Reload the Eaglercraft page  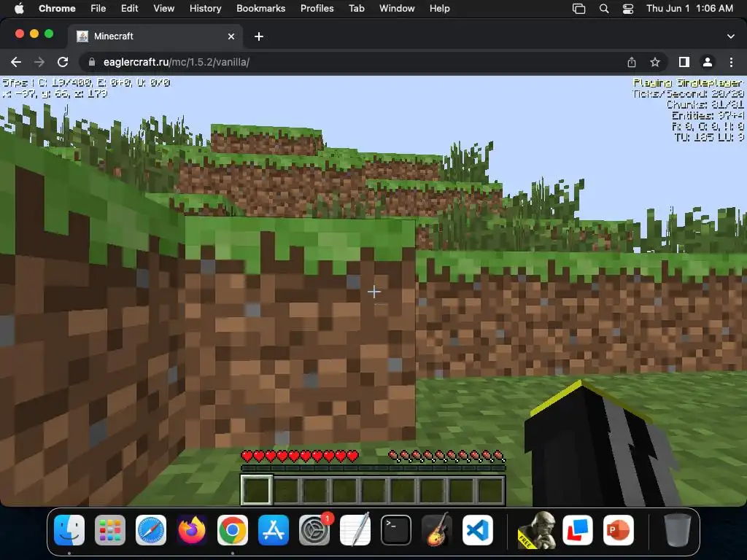[63, 62]
